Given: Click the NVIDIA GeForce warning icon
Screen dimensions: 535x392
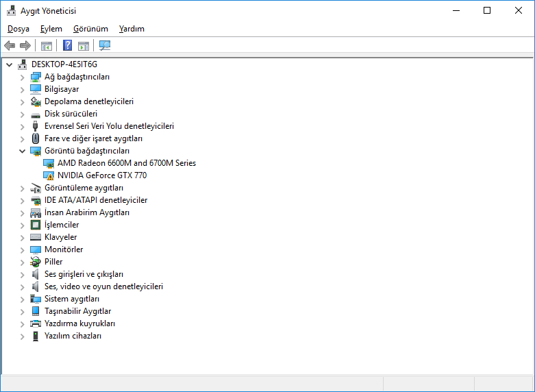Looking at the screenshot, I should tap(49, 175).
